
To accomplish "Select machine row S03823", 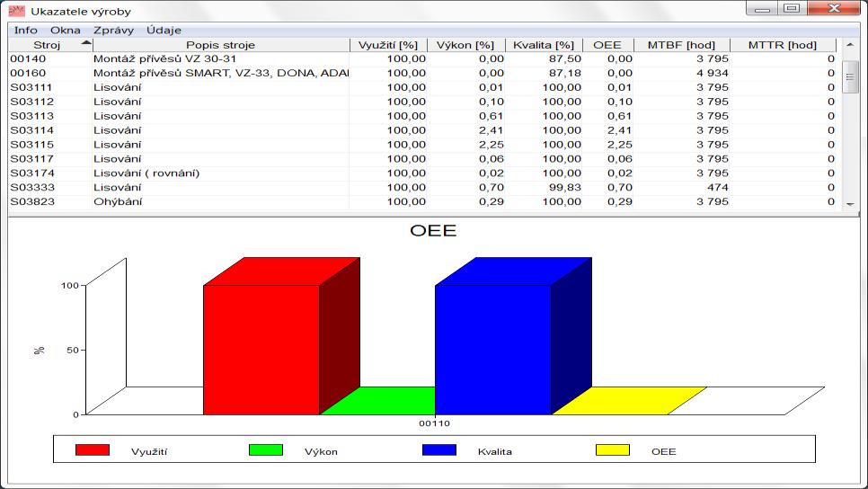I will tap(423, 202).
